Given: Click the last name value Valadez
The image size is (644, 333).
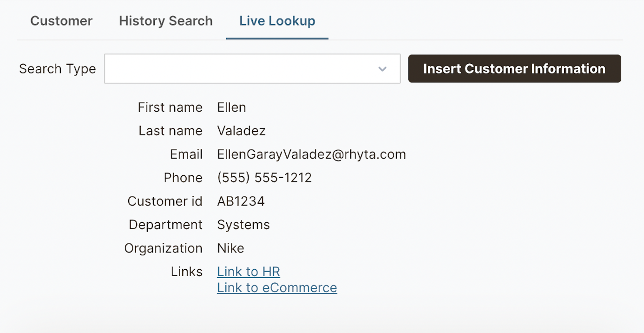Looking at the screenshot, I should pyautogui.click(x=241, y=131).
